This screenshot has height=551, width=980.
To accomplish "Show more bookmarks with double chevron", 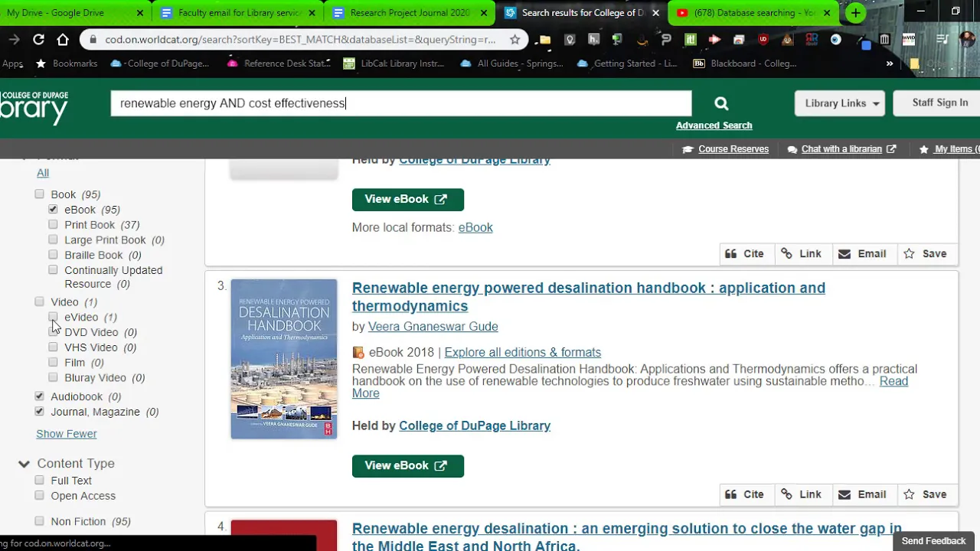I will (x=890, y=64).
